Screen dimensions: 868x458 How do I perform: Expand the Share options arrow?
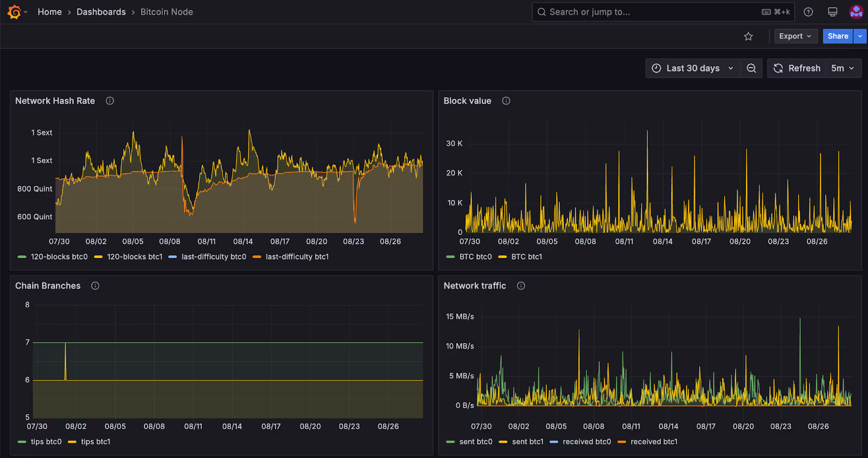860,36
